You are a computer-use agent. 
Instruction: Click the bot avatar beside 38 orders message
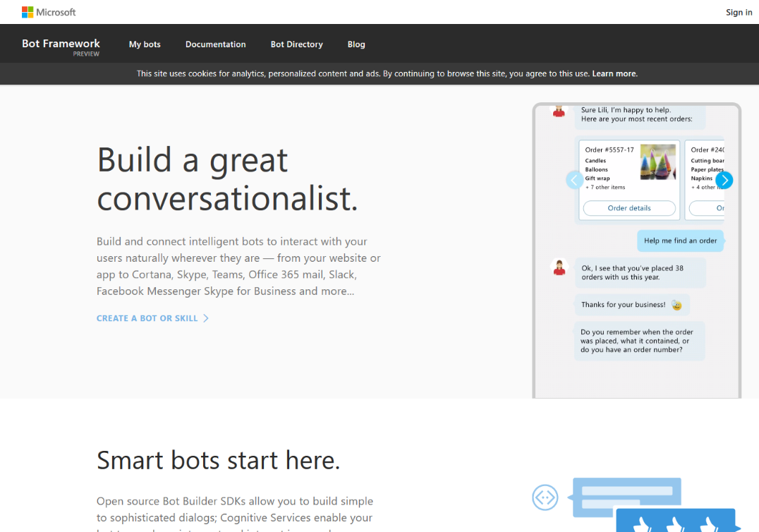(559, 267)
